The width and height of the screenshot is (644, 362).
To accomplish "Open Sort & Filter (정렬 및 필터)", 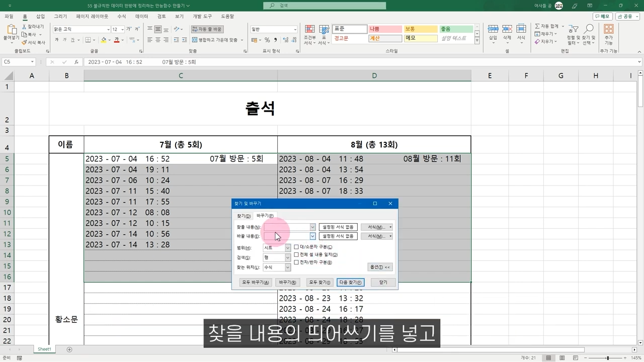I will point(573,35).
